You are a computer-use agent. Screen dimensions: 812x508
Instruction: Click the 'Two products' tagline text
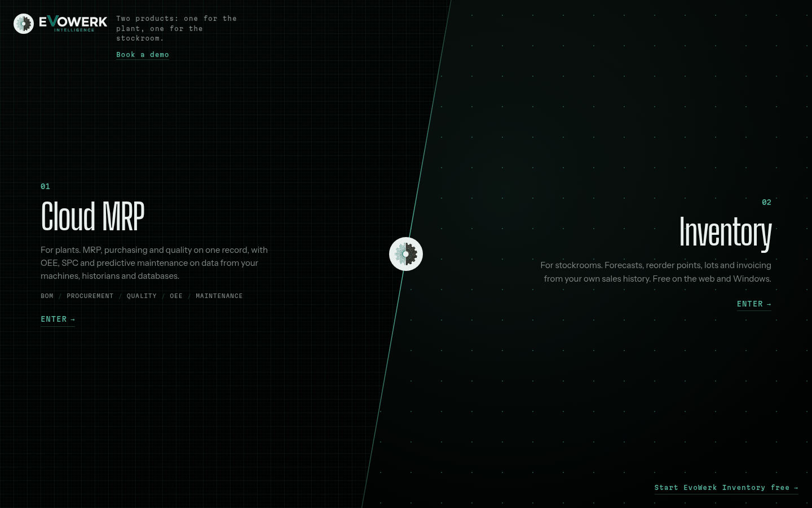point(176,28)
